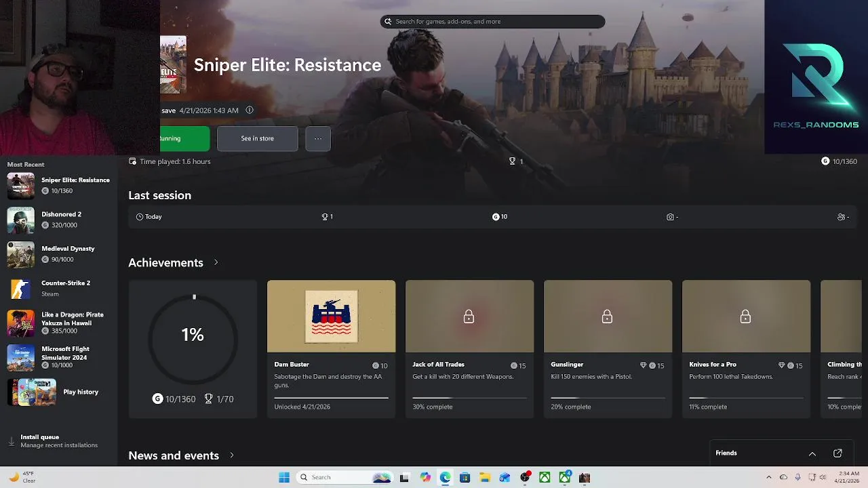
Task: Open Microsoft Store from taskbar
Action: pyautogui.click(x=465, y=477)
